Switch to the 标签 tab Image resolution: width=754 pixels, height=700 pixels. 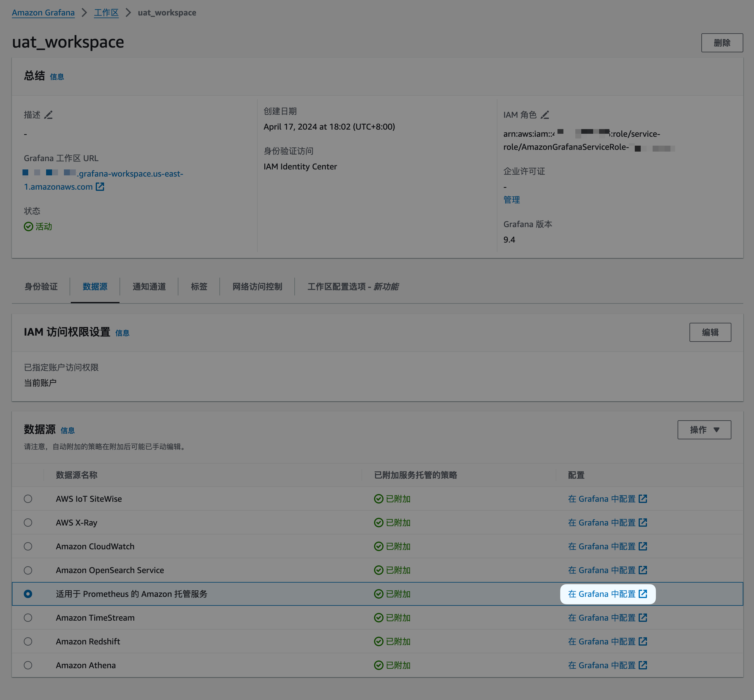(x=199, y=287)
